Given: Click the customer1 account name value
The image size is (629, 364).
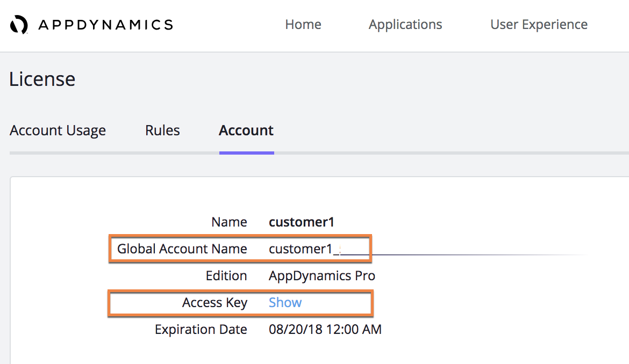Looking at the screenshot, I should coord(302,222).
